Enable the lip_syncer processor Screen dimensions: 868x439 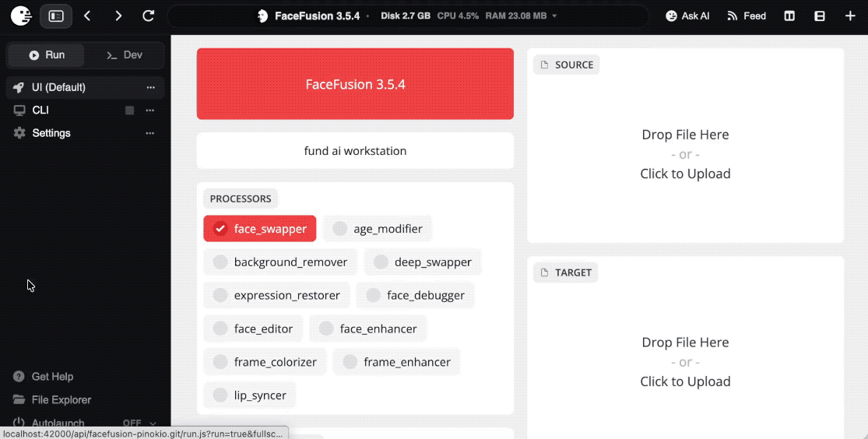pyautogui.click(x=250, y=395)
